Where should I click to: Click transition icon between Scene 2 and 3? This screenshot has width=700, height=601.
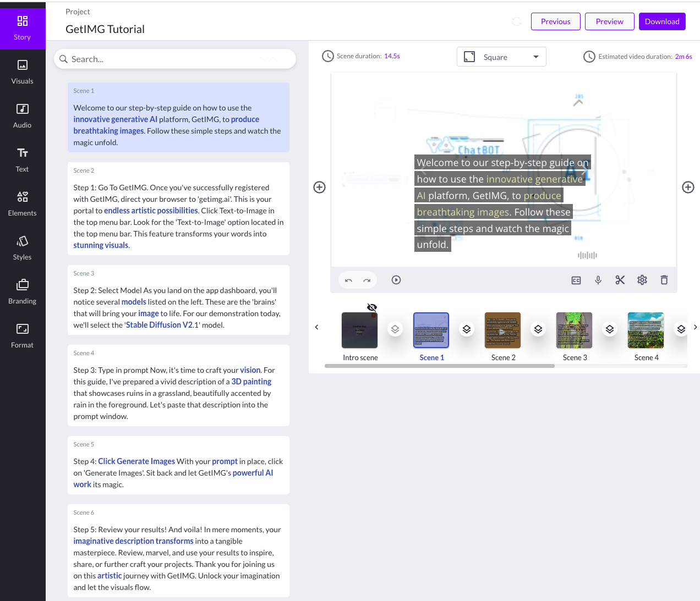tap(538, 329)
